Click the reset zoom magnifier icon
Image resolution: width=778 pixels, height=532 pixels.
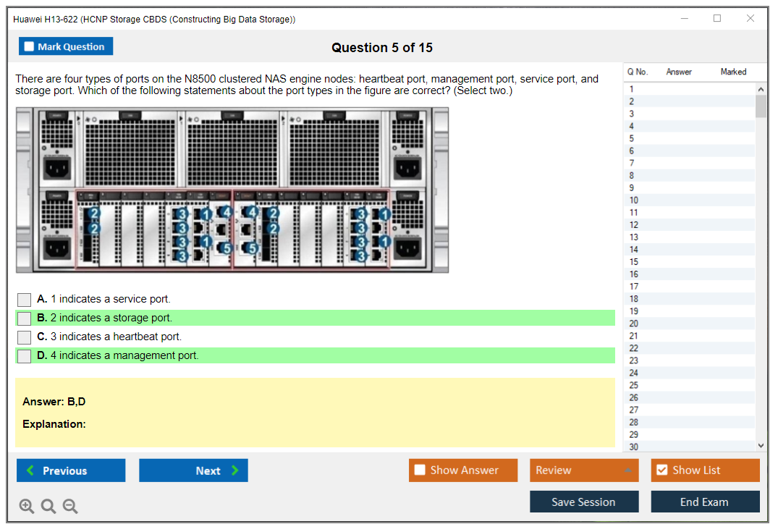pyautogui.click(x=48, y=507)
